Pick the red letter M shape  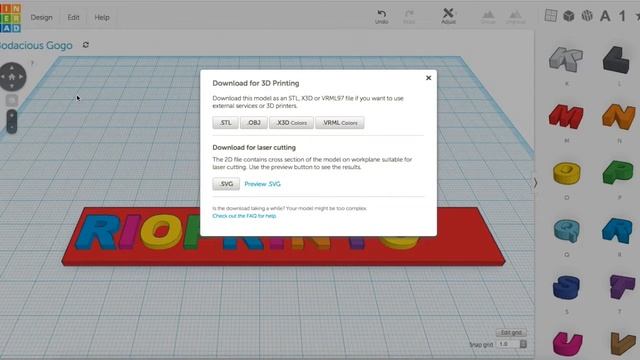coord(566,116)
